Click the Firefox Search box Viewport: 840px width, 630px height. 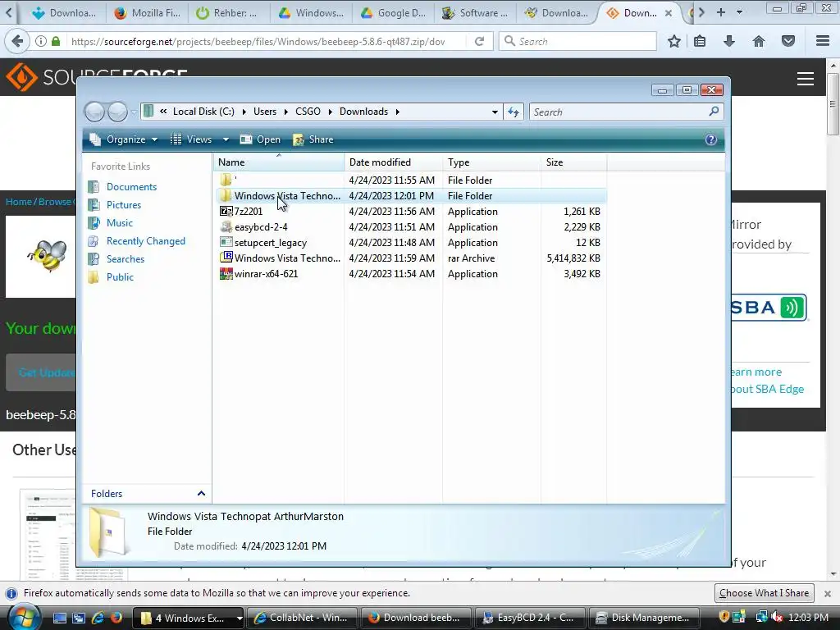pos(577,41)
